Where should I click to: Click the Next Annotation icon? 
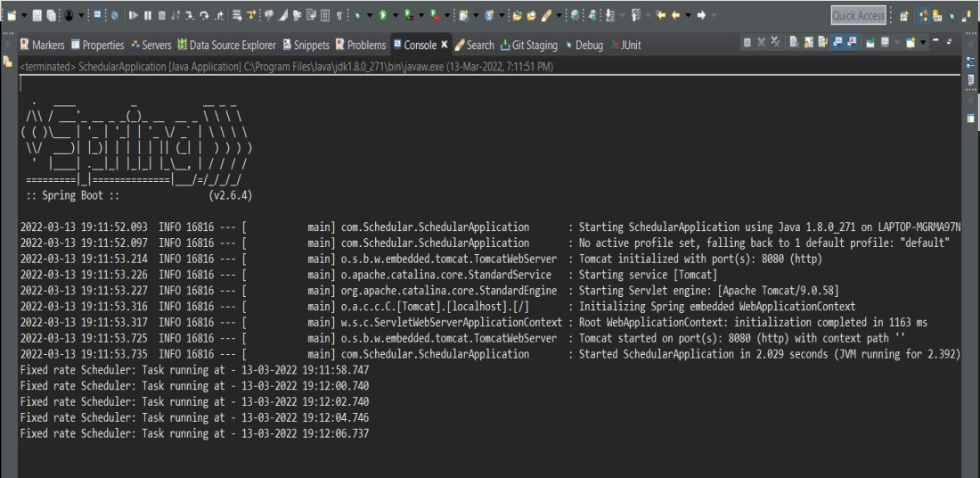pos(610,15)
